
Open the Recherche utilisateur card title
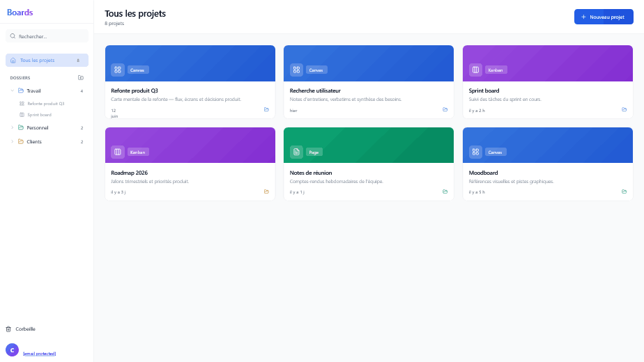pyautogui.click(x=315, y=90)
